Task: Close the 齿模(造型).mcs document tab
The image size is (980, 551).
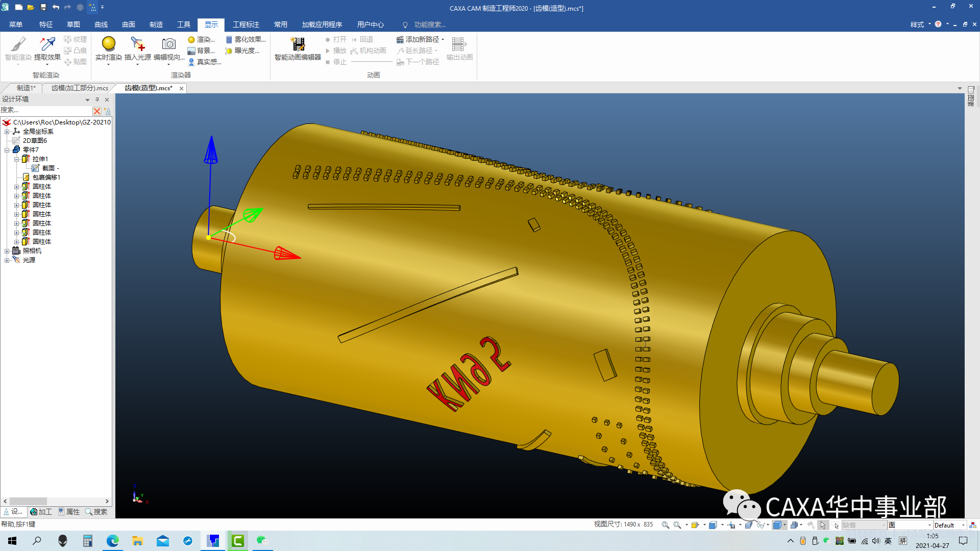Action: point(181,88)
